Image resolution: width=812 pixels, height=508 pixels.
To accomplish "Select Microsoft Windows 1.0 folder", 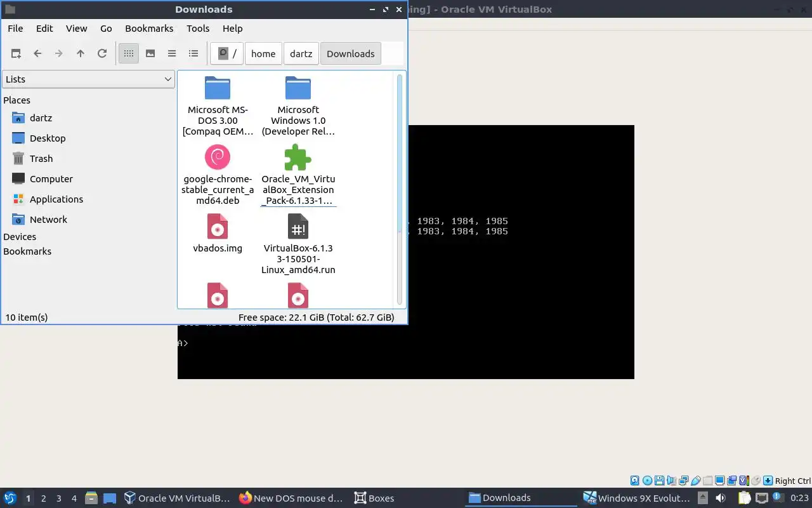I will click(x=298, y=106).
